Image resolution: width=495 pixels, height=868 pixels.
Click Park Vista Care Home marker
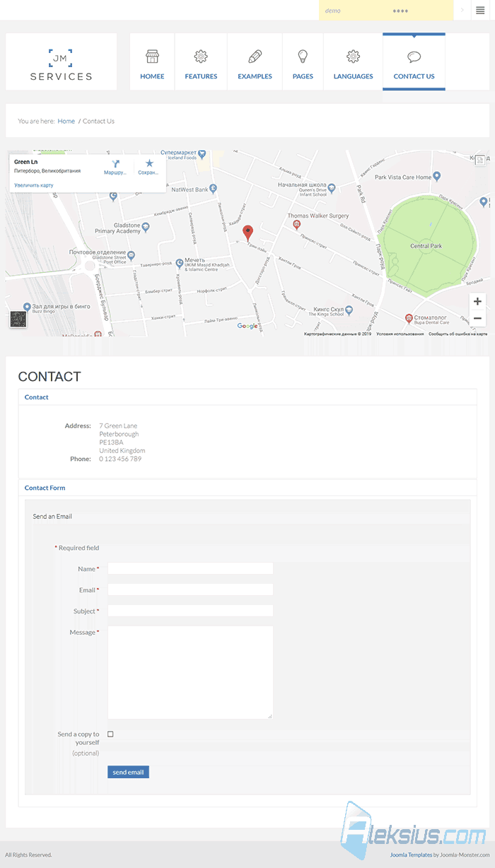pyautogui.click(x=437, y=177)
